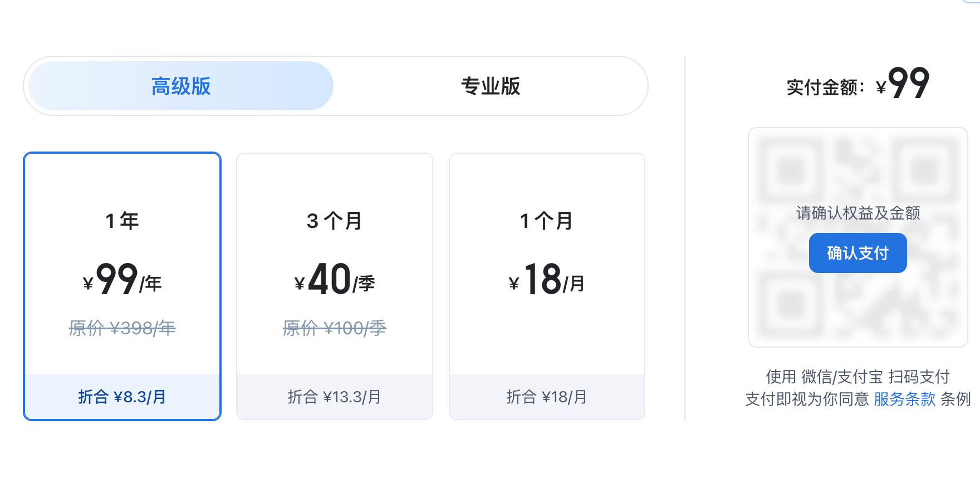The width and height of the screenshot is (980, 478).
Task: Click the 支付即视为你同意 agreement text
Action: point(807,399)
